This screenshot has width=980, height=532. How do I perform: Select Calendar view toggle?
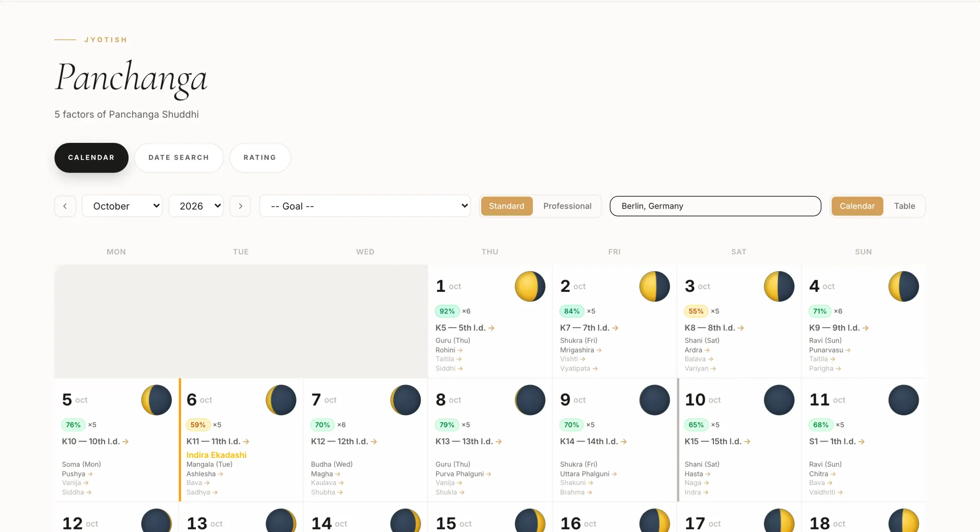pyautogui.click(x=857, y=206)
